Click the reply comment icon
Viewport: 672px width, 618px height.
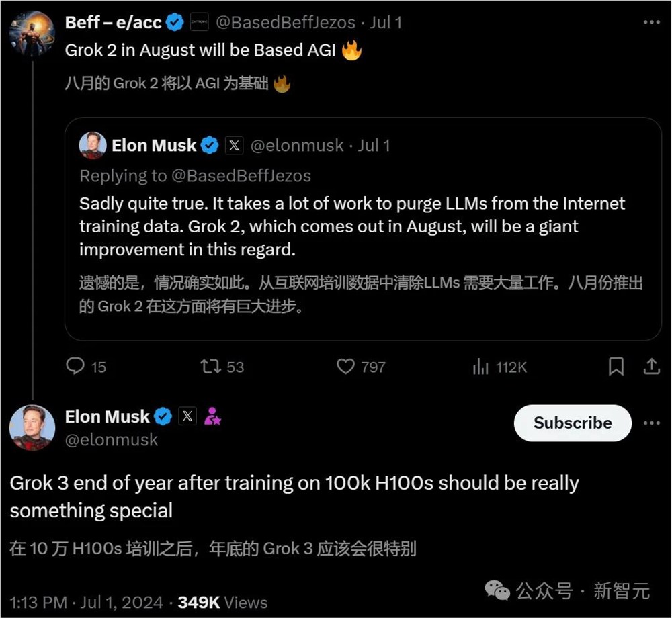click(x=75, y=366)
